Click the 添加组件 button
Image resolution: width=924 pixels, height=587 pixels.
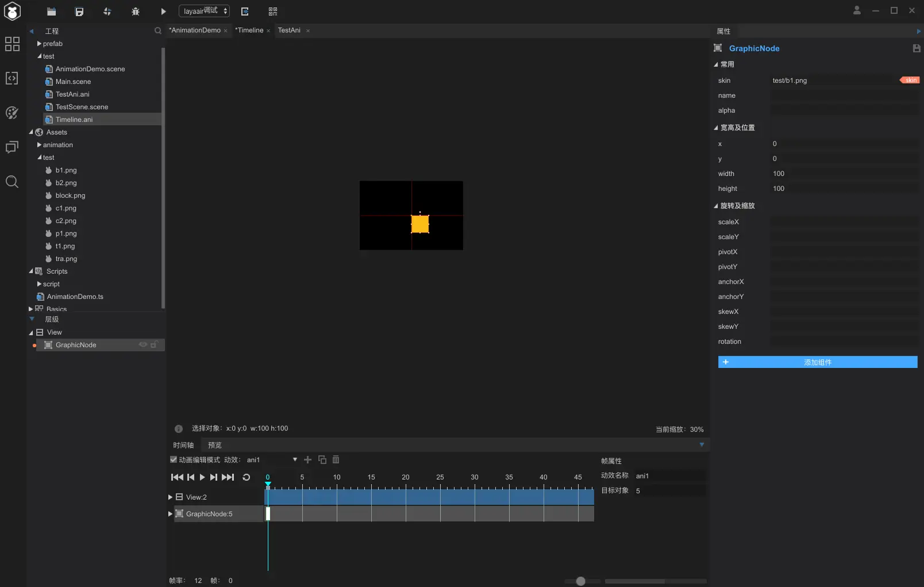(x=818, y=362)
